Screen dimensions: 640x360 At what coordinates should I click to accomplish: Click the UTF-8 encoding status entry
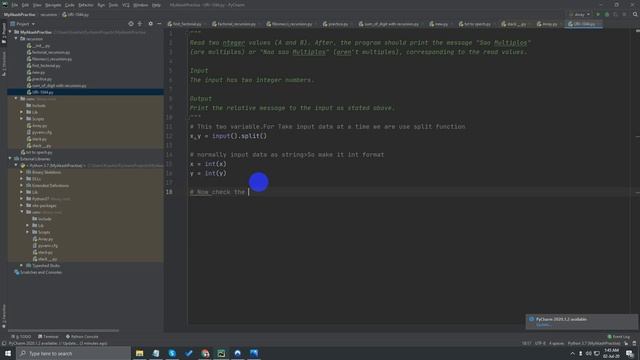pos(540,343)
